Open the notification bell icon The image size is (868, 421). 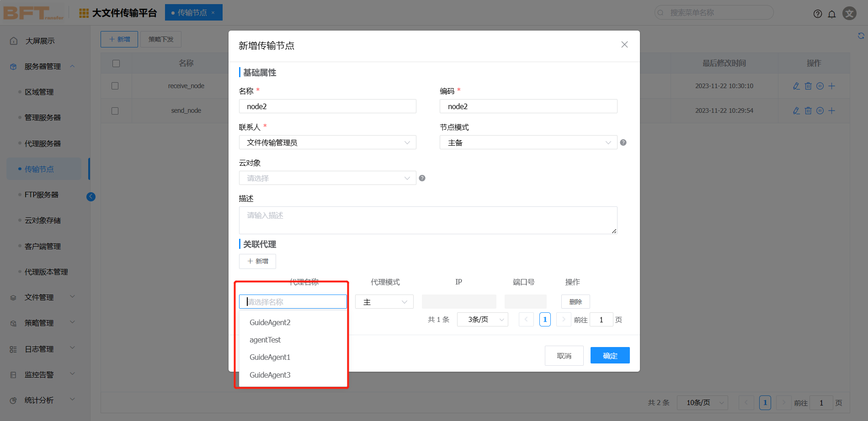click(x=832, y=14)
